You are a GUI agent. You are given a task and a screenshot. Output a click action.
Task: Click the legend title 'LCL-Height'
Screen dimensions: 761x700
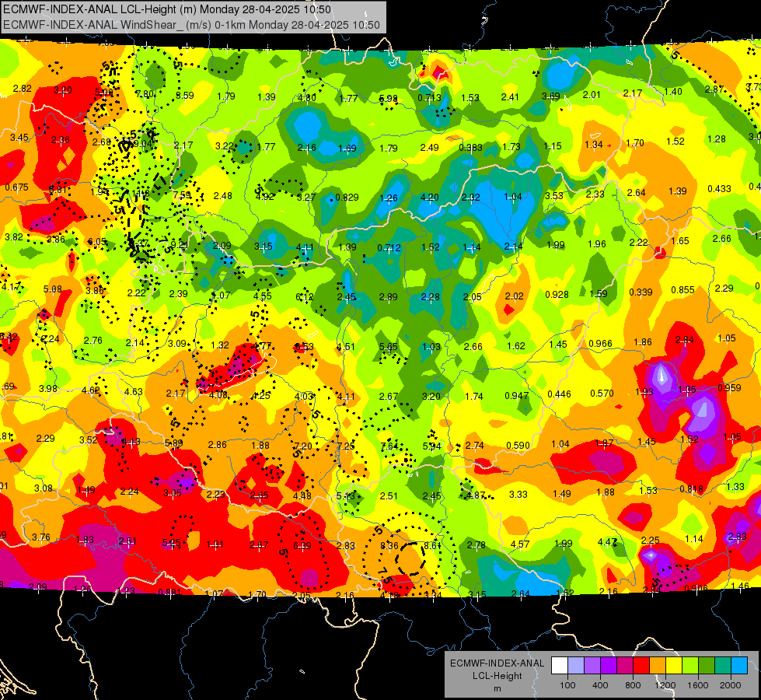[497, 676]
